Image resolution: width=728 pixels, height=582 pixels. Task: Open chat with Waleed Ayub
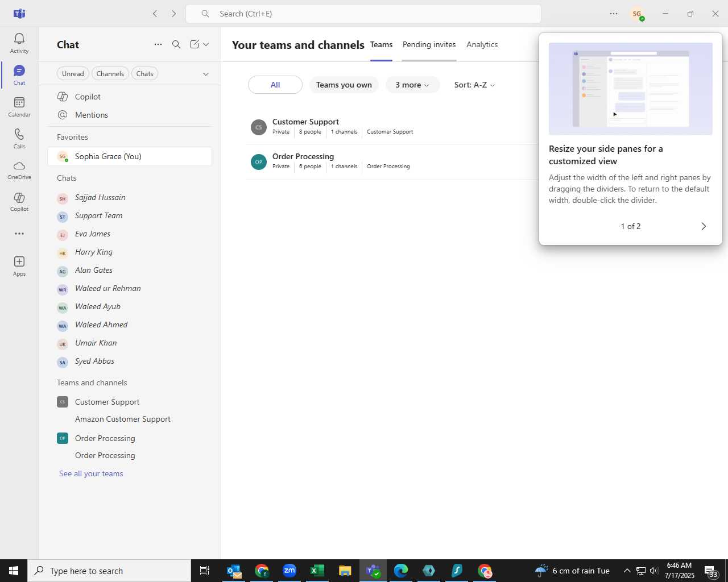[x=130, y=307]
